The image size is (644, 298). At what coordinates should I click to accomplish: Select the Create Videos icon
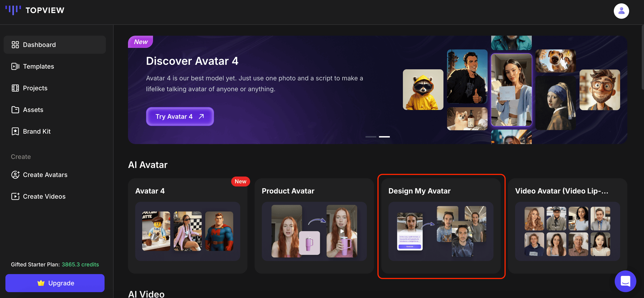pos(15,196)
